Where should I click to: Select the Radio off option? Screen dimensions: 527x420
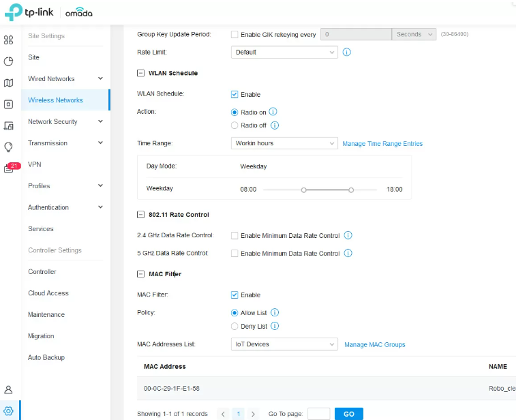[235, 125]
